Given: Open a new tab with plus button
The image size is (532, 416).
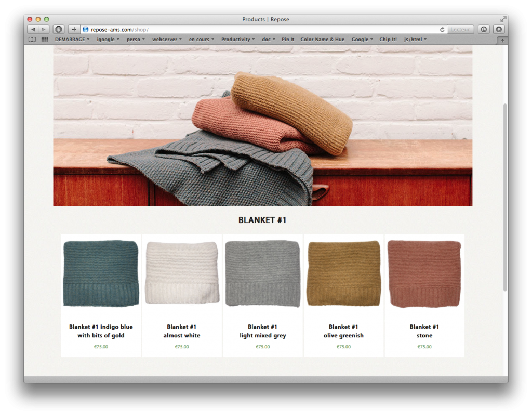Looking at the screenshot, I should tap(502, 41).
